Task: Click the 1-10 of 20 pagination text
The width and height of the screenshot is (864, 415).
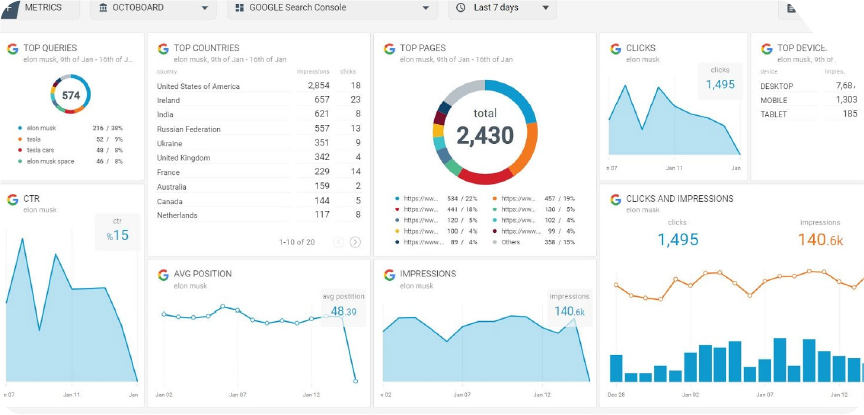Action: click(297, 241)
